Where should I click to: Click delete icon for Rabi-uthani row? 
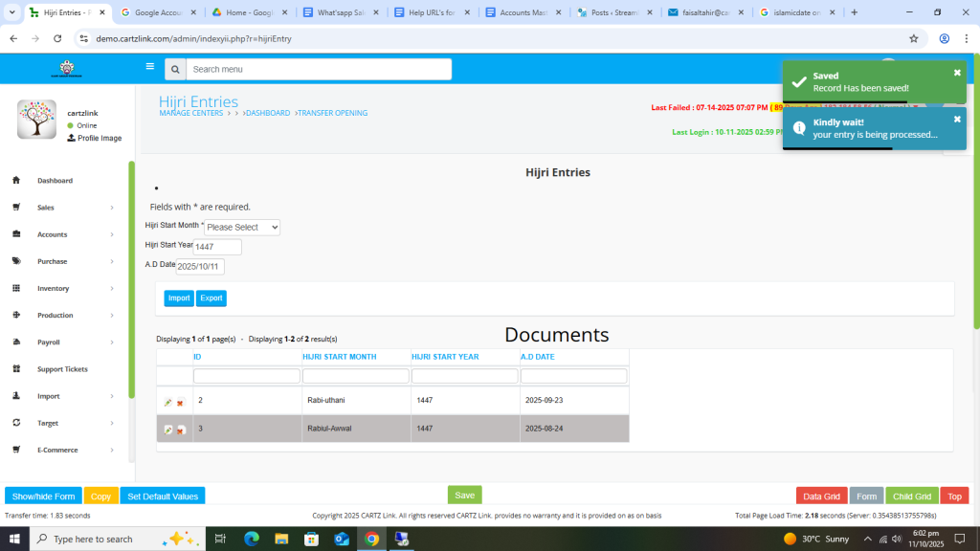pyautogui.click(x=180, y=403)
